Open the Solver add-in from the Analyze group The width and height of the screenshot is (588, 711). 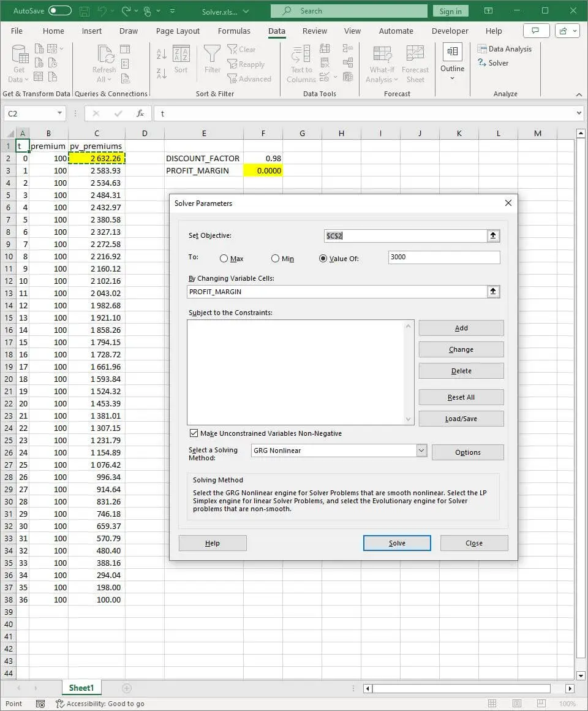tap(493, 63)
